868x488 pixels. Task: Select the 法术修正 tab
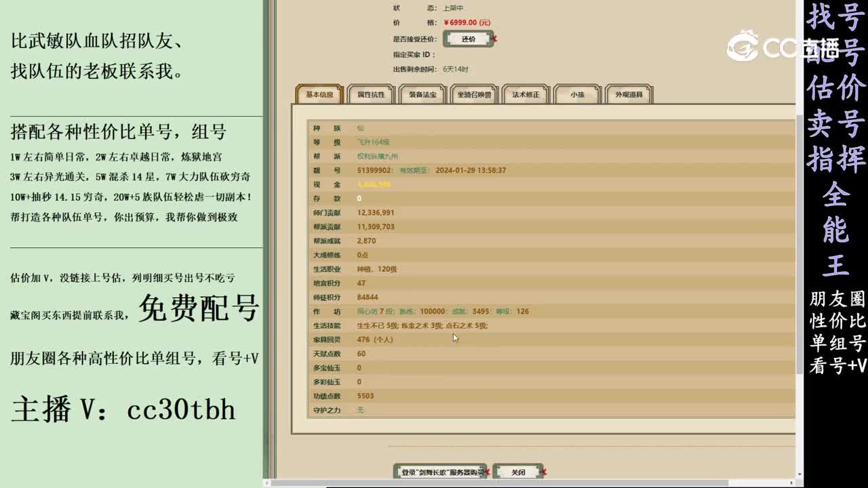click(x=526, y=95)
